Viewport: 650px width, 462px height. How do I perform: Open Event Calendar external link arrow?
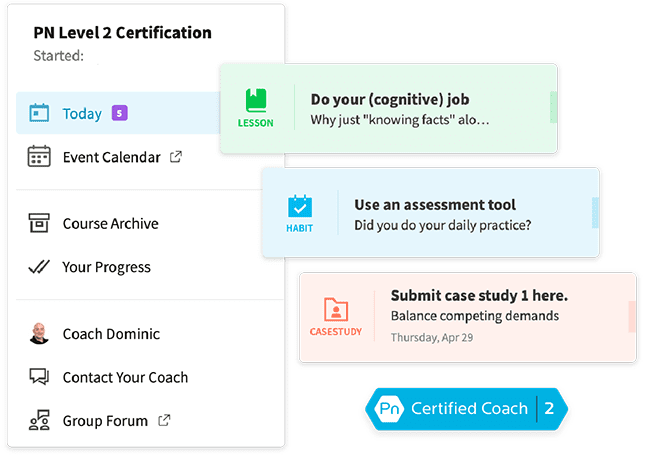click(x=176, y=157)
